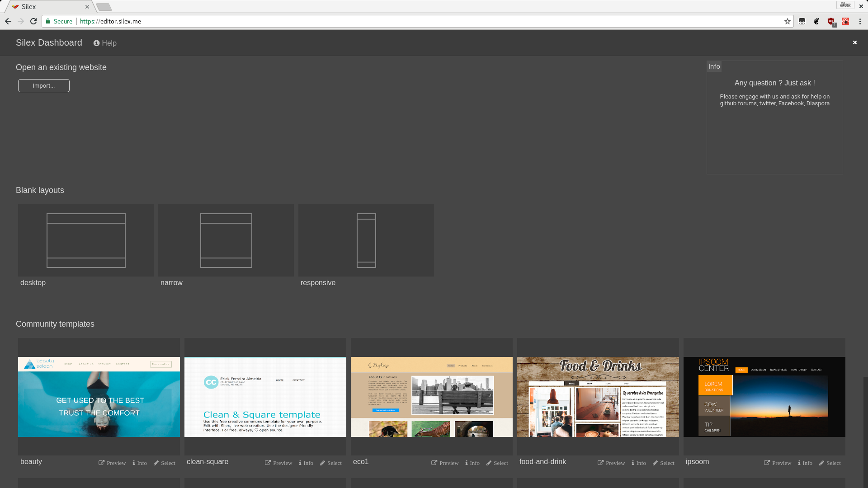
Task: Click the green Secure padlock
Action: coord(48,21)
